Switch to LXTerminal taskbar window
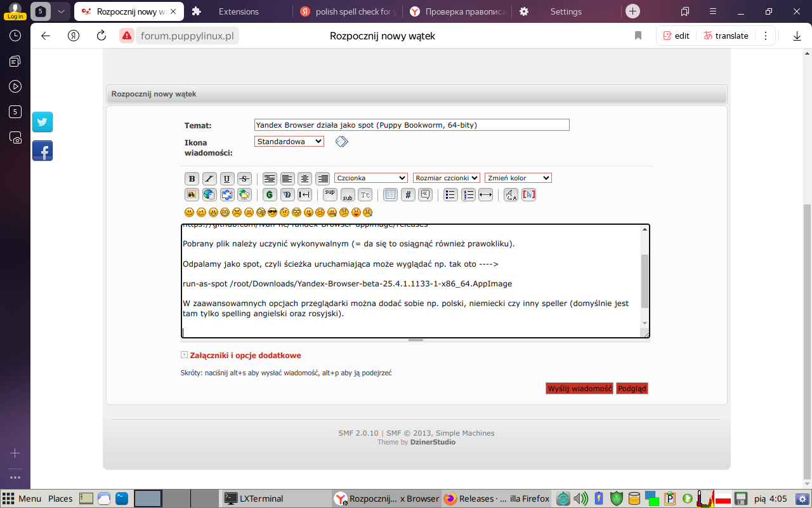The image size is (812, 508). [x=275, y=498]
